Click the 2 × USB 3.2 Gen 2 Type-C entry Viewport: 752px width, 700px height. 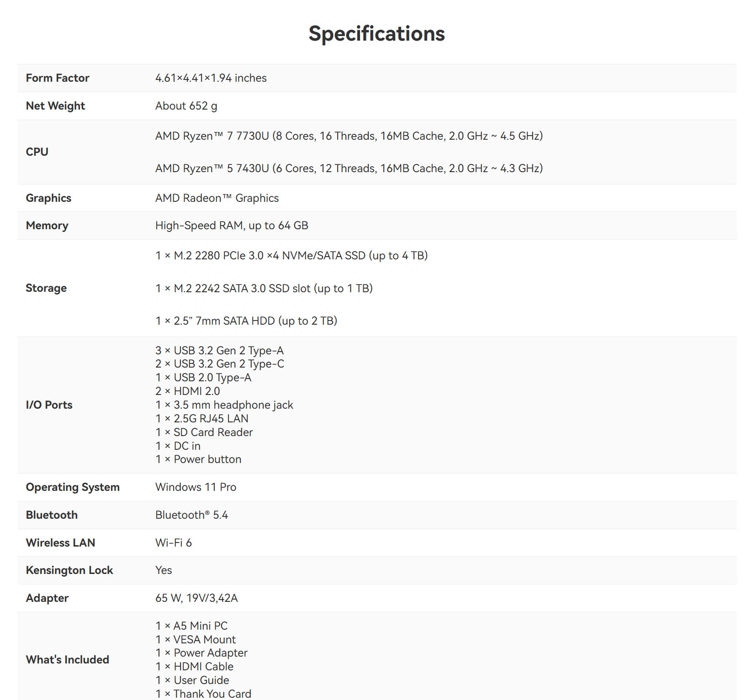pos(220,364)
